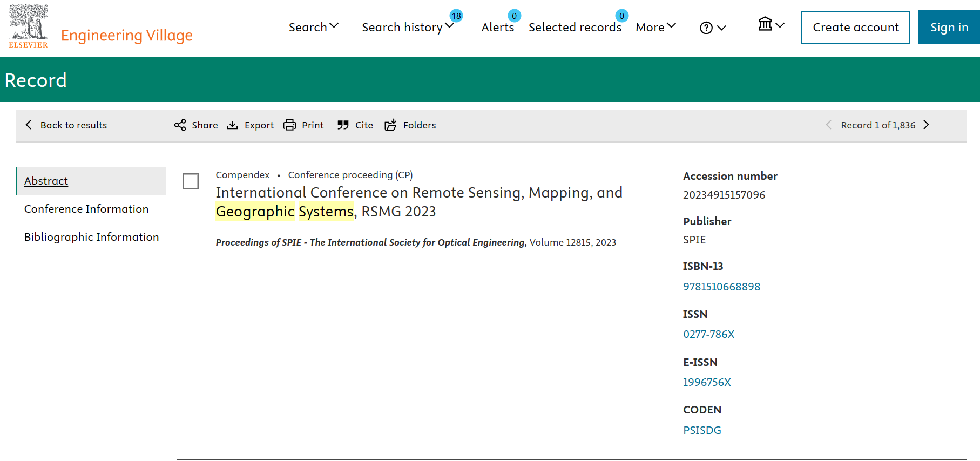Expand the help menu chevron
Screen dimensions: 980x461
722,28
